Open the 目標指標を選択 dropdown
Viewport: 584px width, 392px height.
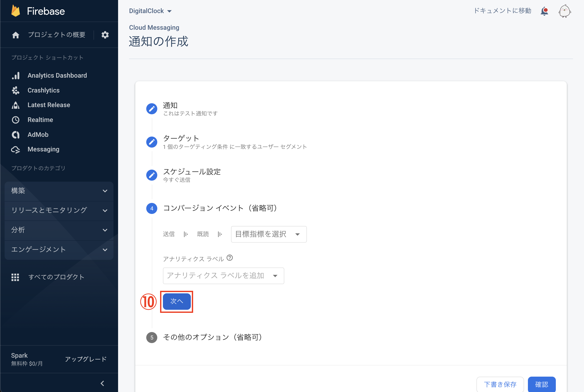click(x=268, y=234)
